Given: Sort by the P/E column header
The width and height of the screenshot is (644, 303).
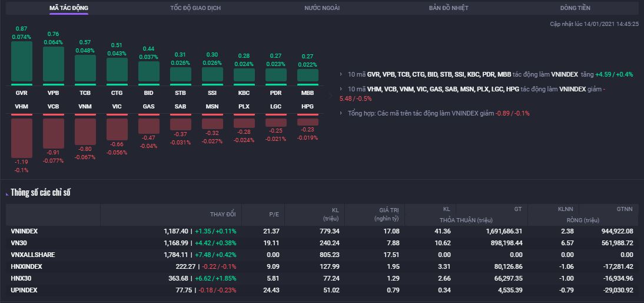Looking at the screenshot, I should click(274, 214).
